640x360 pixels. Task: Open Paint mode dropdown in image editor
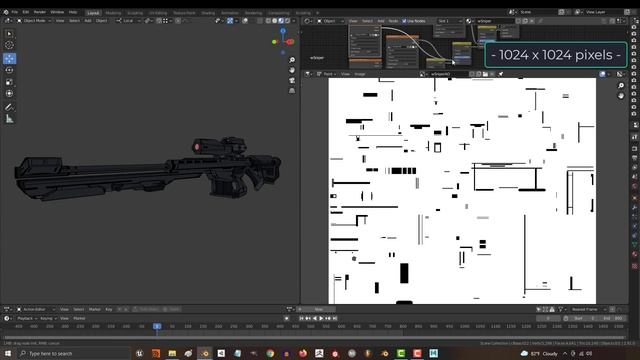pos(326,74)
